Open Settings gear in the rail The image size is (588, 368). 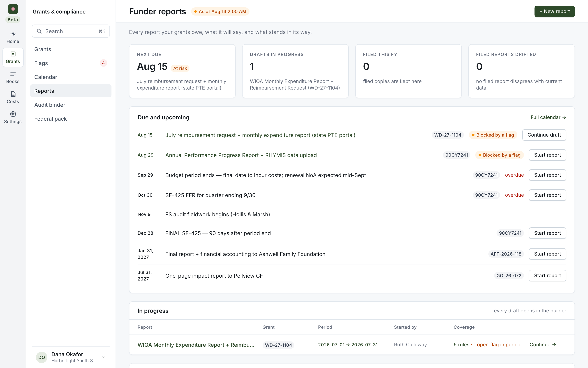[x=13, y=117]
